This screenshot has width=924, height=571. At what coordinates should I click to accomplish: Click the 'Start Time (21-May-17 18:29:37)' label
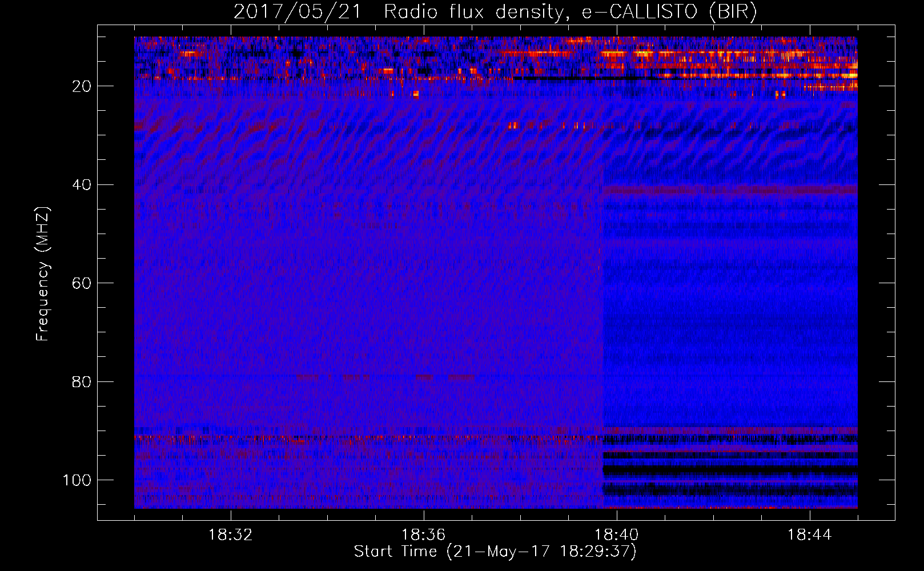tap(495, 552)
